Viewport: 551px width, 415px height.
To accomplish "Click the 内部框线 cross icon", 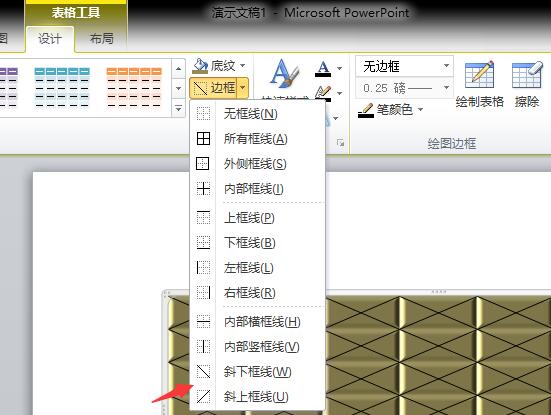I will coord(203,189).
